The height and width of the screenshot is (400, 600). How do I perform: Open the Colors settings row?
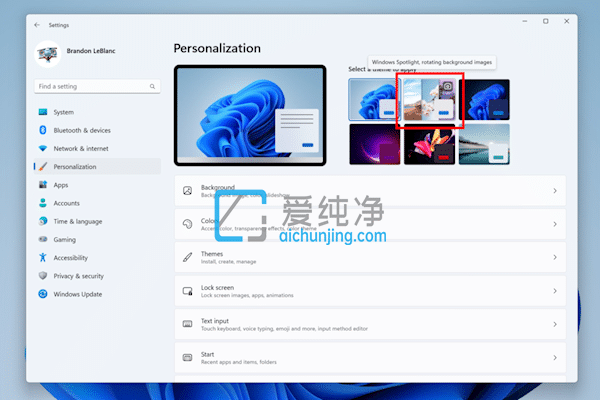[x=370, y=224]
